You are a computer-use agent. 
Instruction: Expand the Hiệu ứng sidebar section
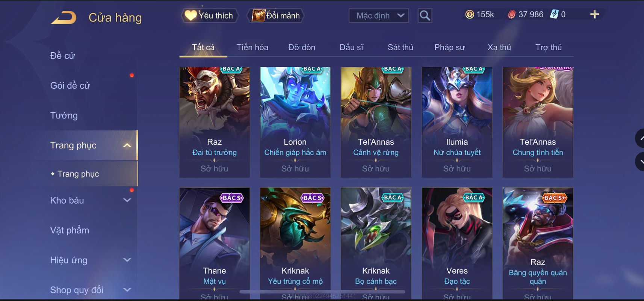pos(127,260)
